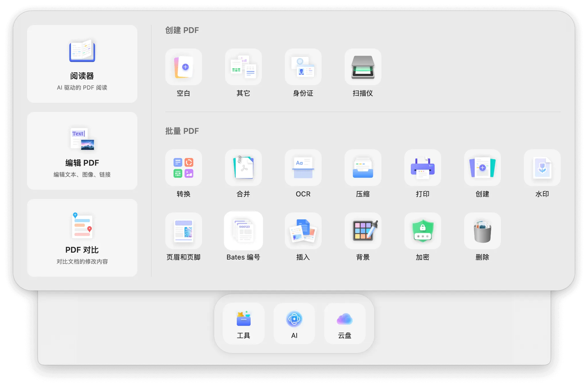The height and width of the screenshot is (389, 588).
Task: Open the 页眉和页脚 header footer tool
Action: tap(184, 231)
